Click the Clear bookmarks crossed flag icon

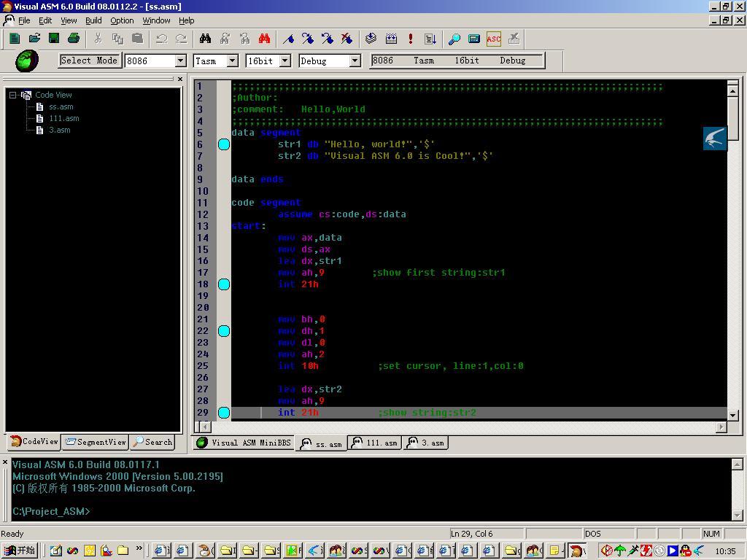tap(347, 39)
